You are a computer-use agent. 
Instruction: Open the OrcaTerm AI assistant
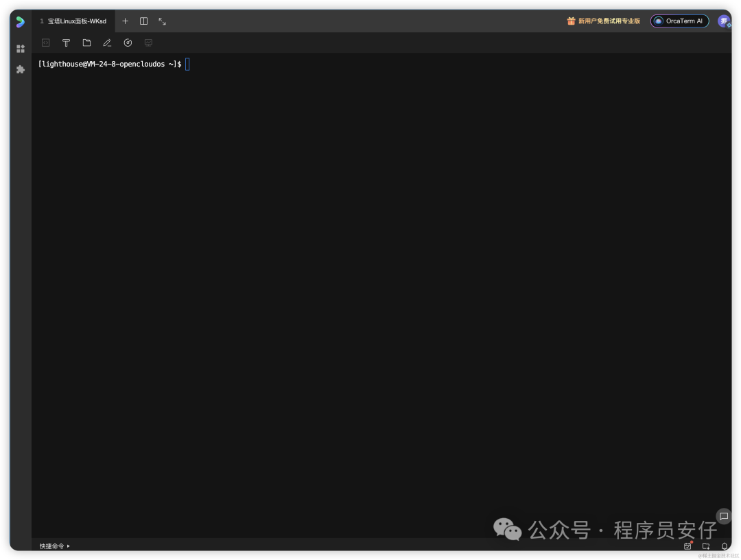(x=679, y=21)
